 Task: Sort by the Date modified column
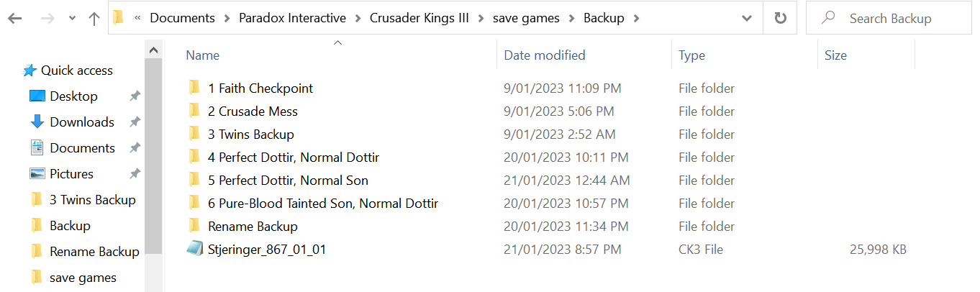coord(545,55)
